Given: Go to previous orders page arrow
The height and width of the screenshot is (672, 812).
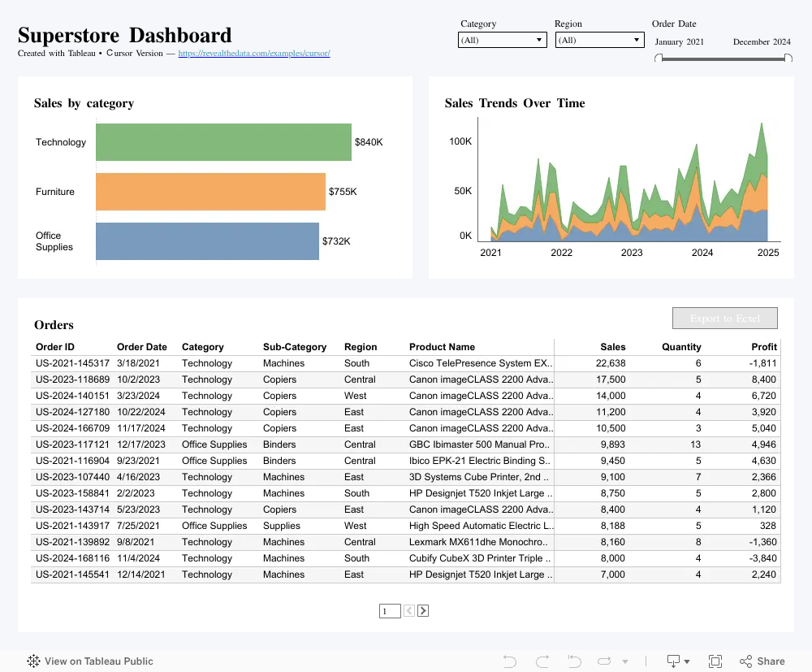Looking at the screenshot, I should coord(409,611).
